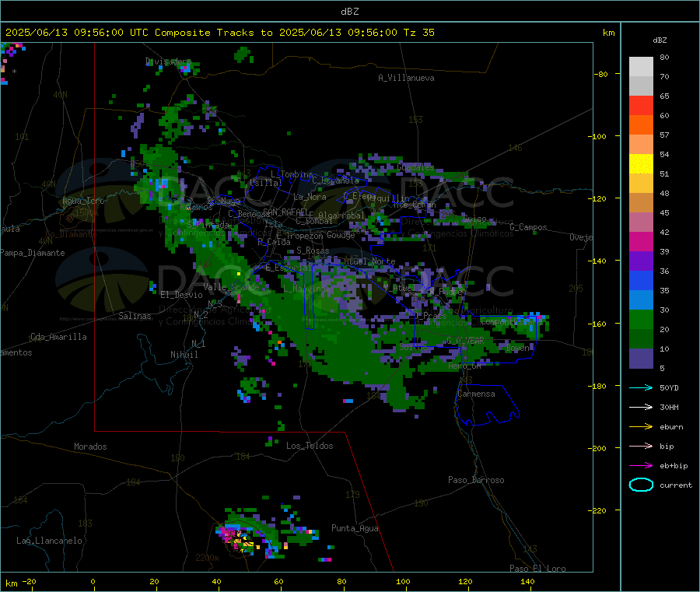Image resolution: width=700 pixels, height=592 pixels.
Task: Click the Divisadero map label
Action: pos(168,61)
